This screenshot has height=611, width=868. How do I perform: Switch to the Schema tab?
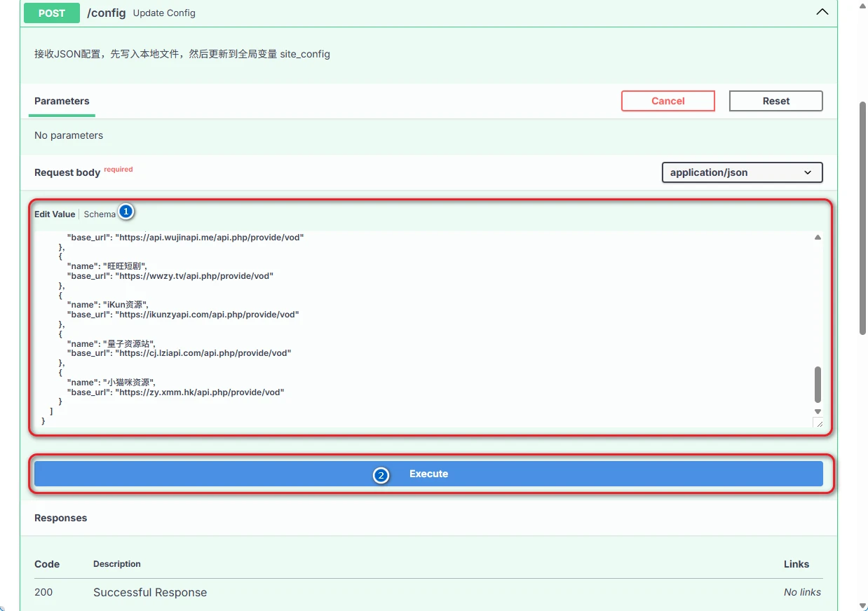[x=100, y=214]
